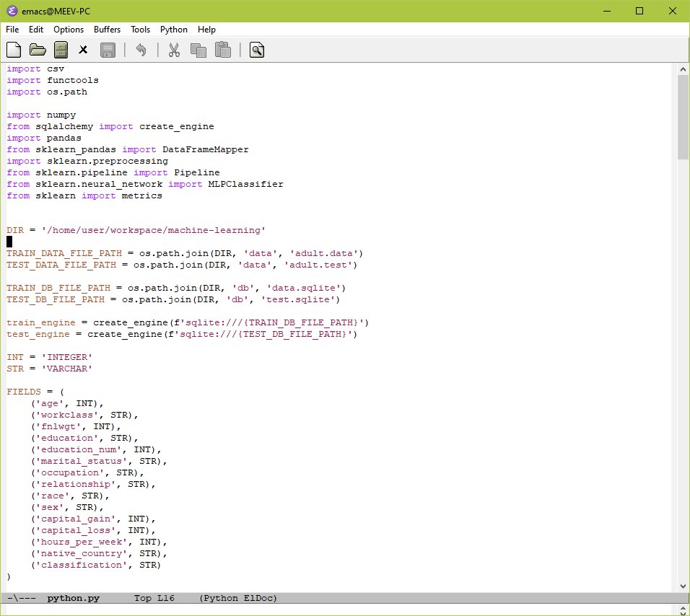
Task: Copy selection with the copy icon
Action: 198,50
